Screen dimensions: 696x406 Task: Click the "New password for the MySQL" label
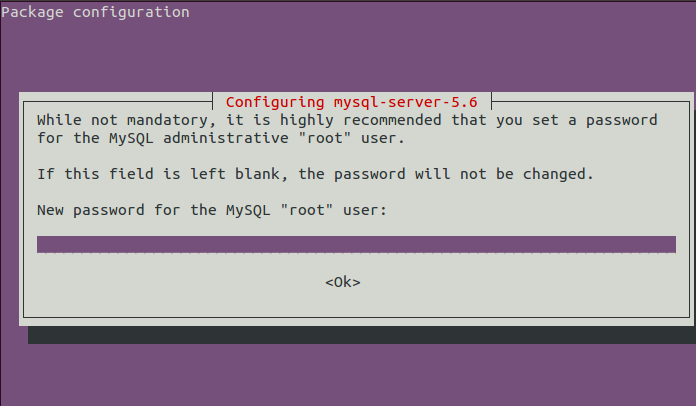tap(154, 210)
